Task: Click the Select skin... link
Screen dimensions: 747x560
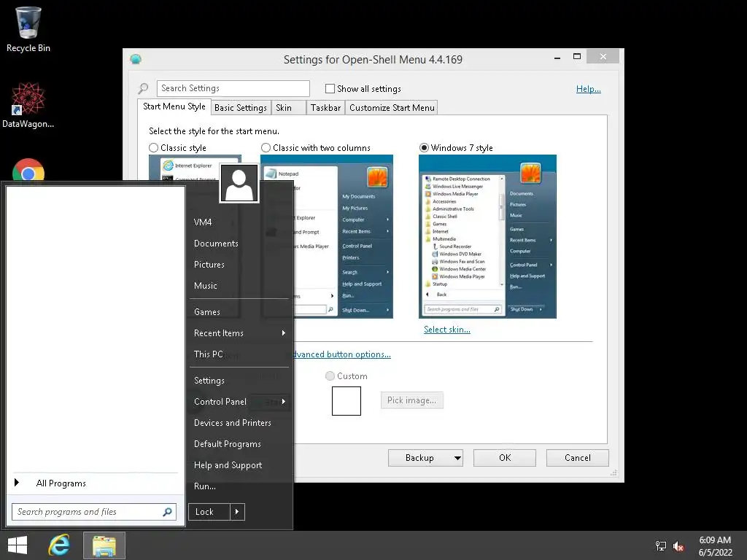Action: (x=447, y=330)
